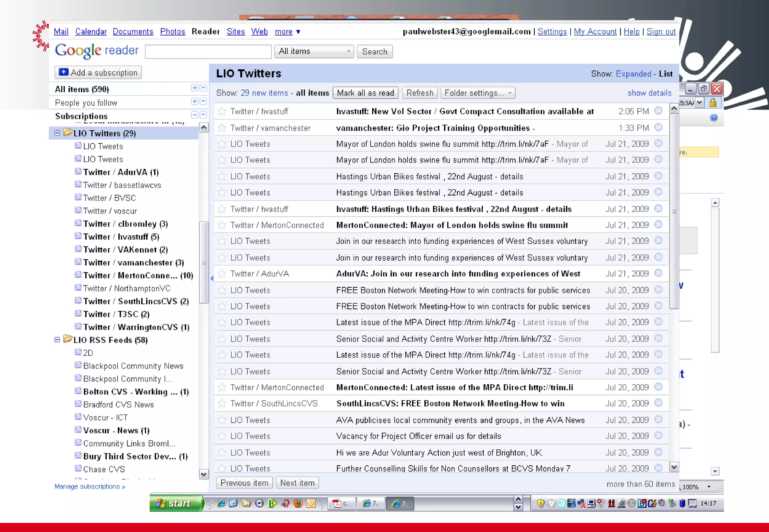Open original link arrow for 2:05 PM item
The image size is (769, 532).
coord(658,111)
